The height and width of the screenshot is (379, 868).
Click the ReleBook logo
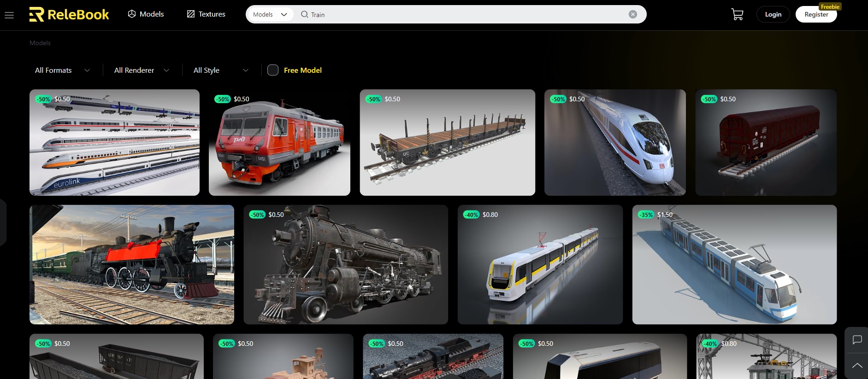69,15
